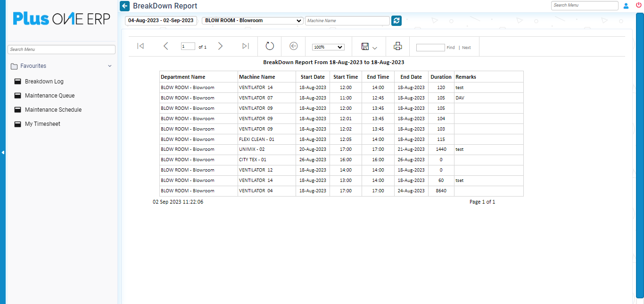Open the user profile icon
The width and height of the screenshot is (644, 304).
pos(626,6)
